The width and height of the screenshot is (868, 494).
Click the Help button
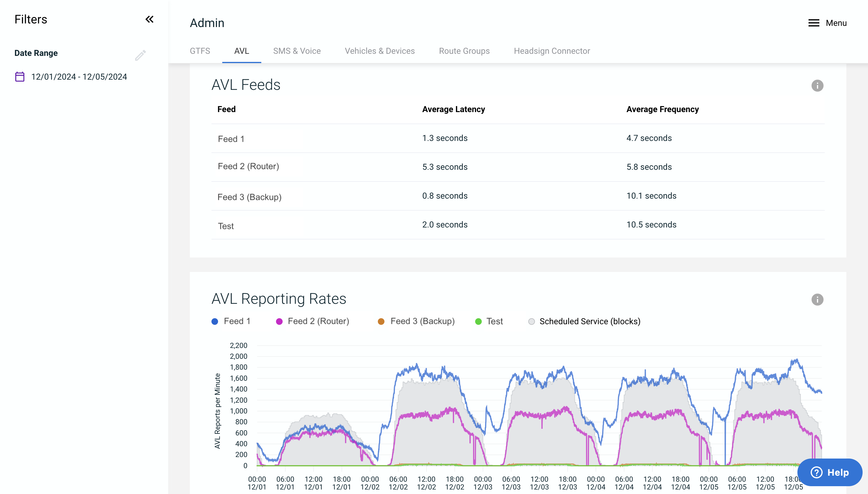tap(830, 472)
